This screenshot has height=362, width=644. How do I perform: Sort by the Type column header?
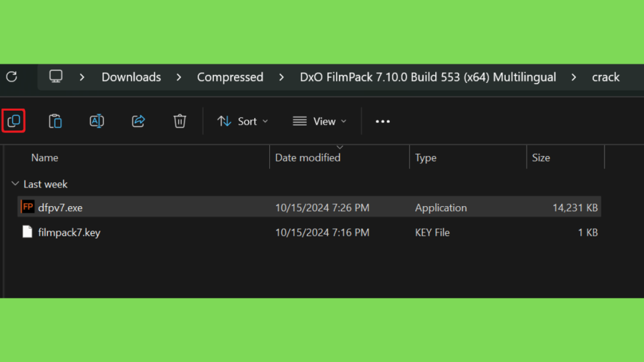coord(426,158)
